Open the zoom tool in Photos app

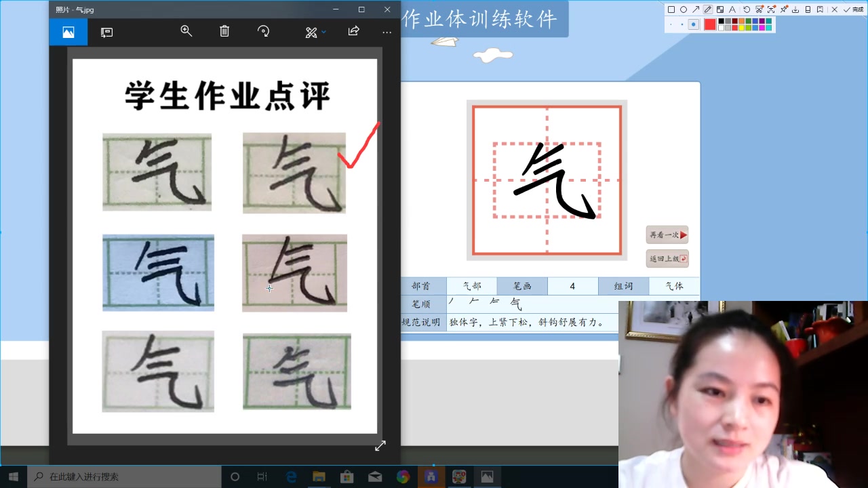[186, 31]
